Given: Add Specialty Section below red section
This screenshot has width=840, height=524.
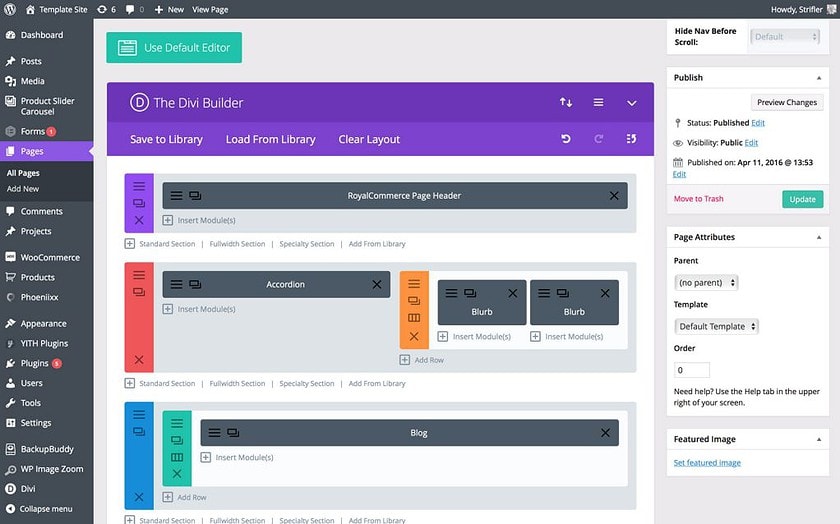Looking at the screenshot, I should (x=306, y=384).
